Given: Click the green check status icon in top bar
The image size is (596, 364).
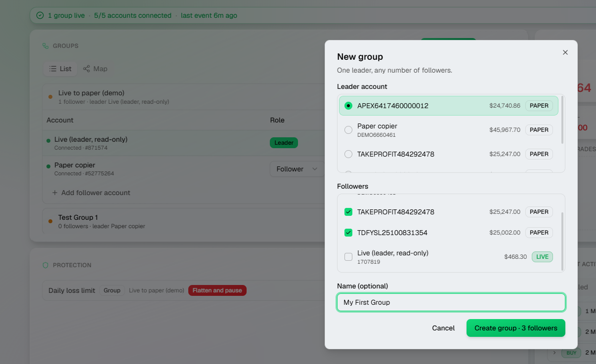Looking at the screenshot, I should coord(40,15).
